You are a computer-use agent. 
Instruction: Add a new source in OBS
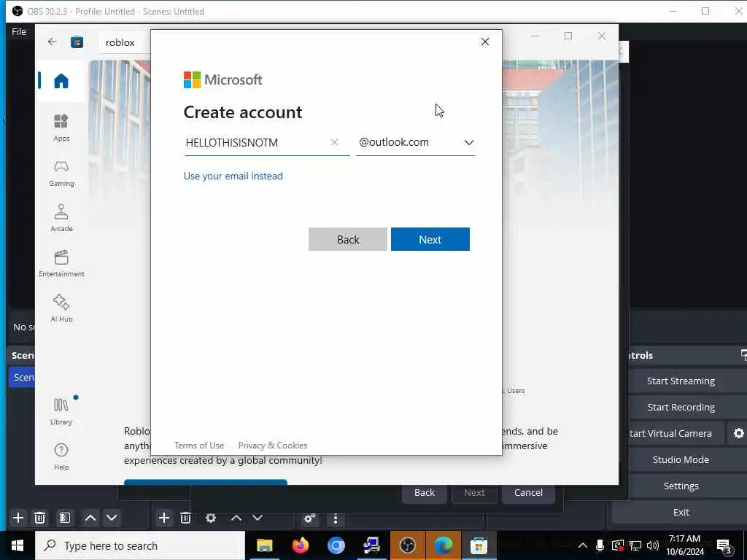(164, 518)
